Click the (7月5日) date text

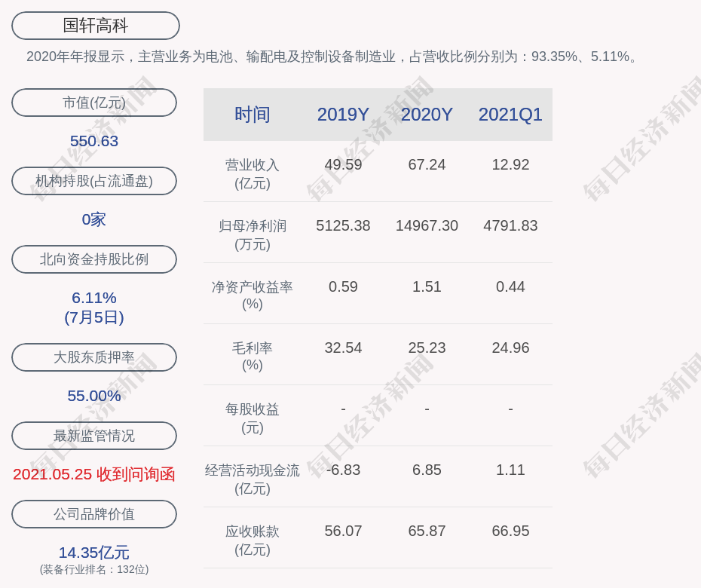pos(94,317)
